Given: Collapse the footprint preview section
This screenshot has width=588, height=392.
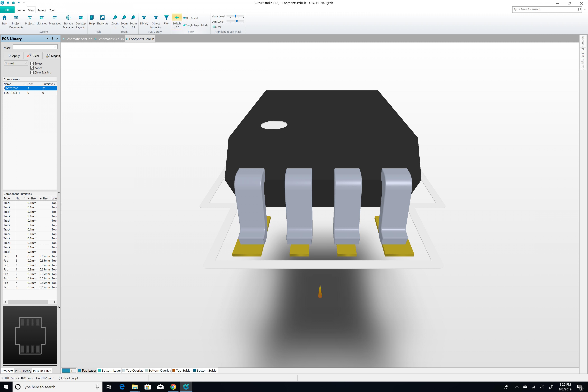Looking at the screenshot, I should pyautogui.click(x=59, y=307).
